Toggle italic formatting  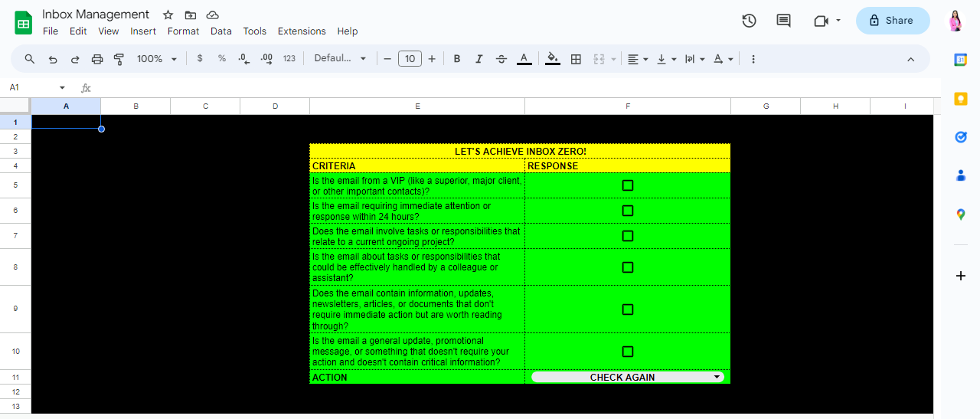(x=479, y=59)
